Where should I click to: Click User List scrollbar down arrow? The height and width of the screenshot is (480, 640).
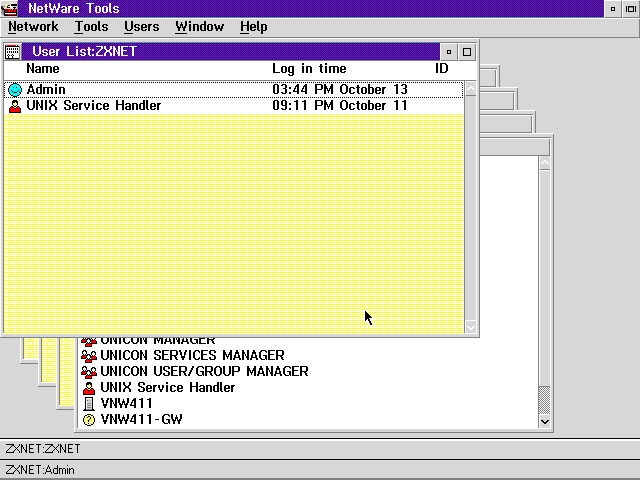tap(471, 327)
